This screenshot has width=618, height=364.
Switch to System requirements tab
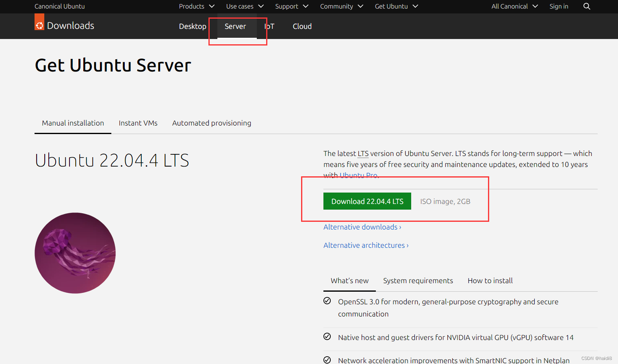(x=418, y=281)
